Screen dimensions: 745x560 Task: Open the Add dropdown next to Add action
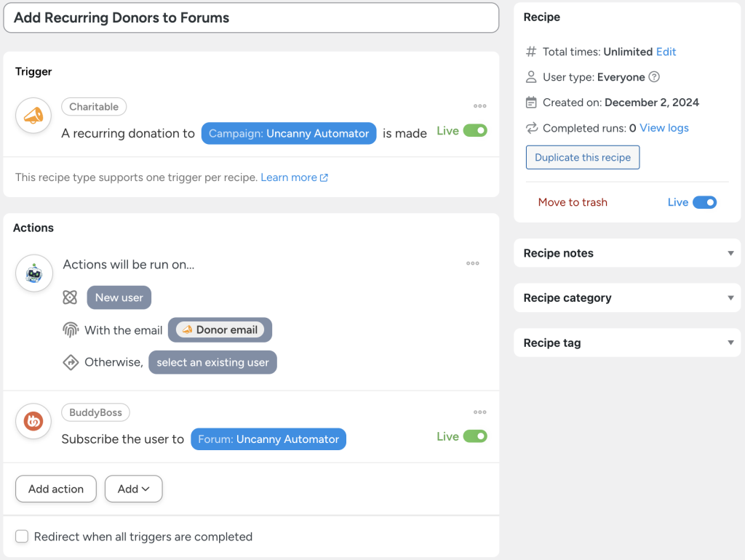(133, 489)
